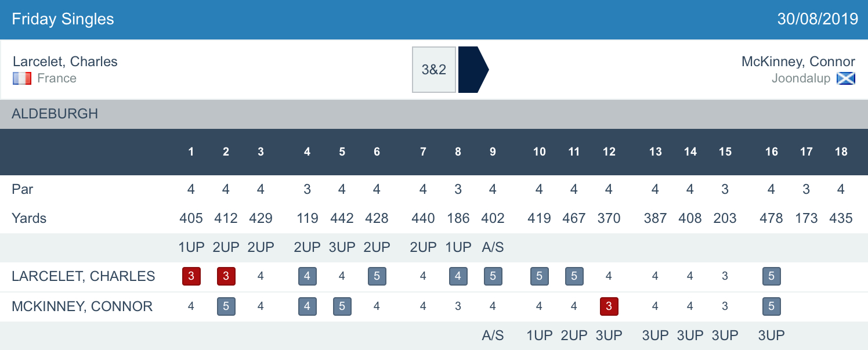Click Larcelet's bogey badge on hole 6

pos(377,276)
